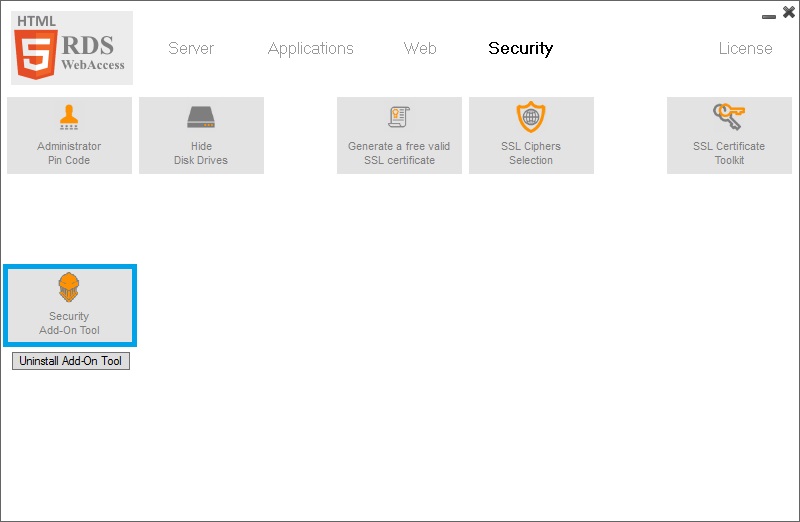
Task: Click the HTML5 RDS WebAccess logo
Action: coord(72,48)
